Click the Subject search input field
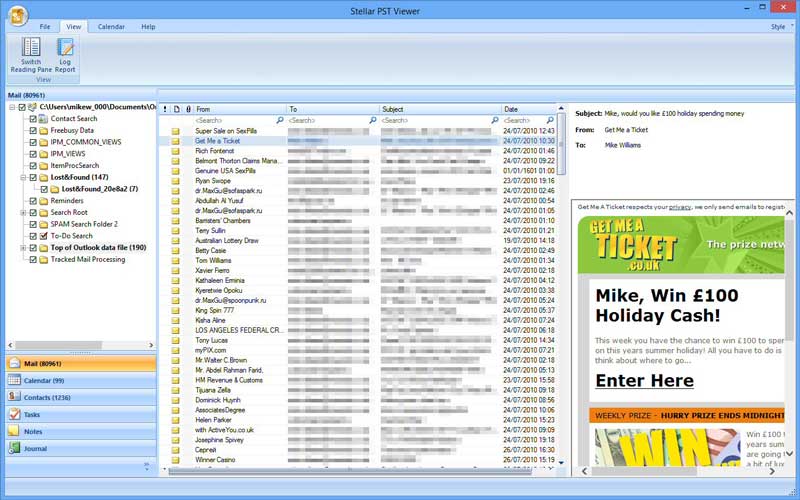This screenshot has height=500, width=800. [x=436, y=120]
